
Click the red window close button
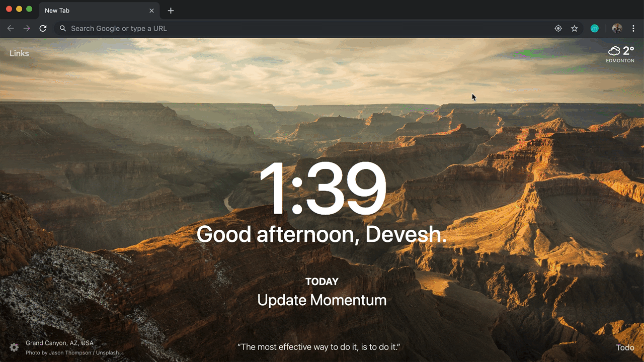tap(9, 9)
